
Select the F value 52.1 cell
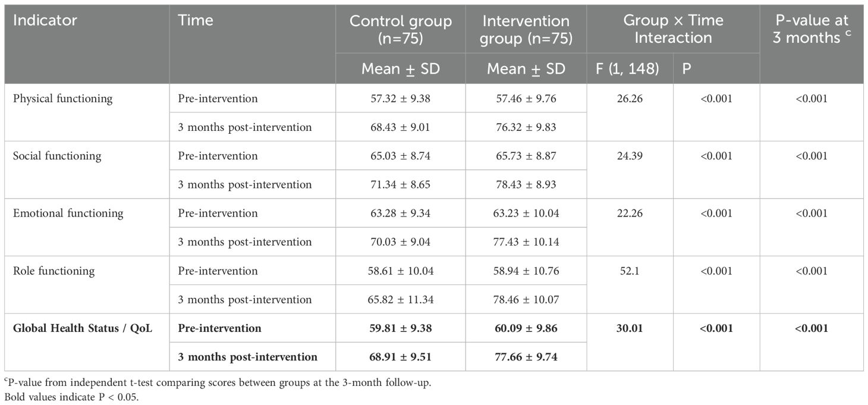click(630, 271)
